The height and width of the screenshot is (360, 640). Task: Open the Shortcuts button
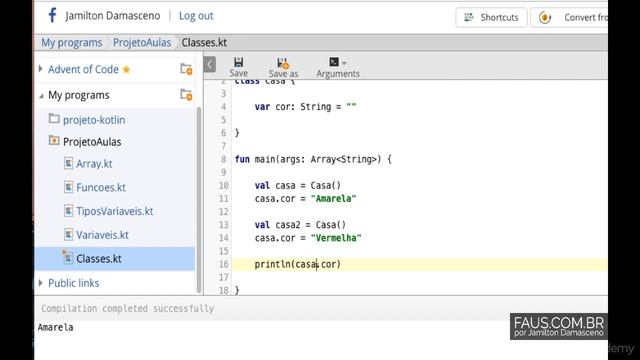click(491, 18)
